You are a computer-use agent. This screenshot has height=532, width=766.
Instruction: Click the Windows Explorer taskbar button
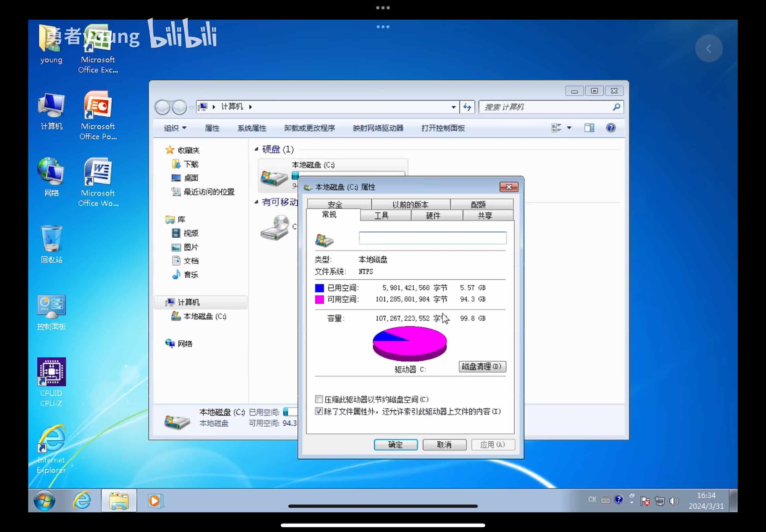pos(119,500)
